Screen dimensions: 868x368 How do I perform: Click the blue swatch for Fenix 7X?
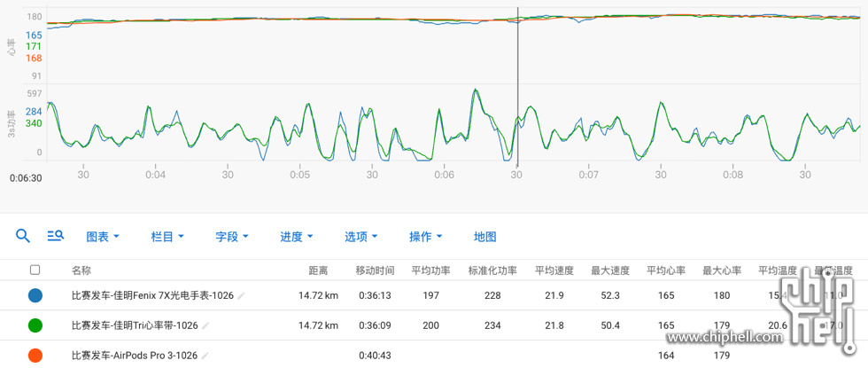point(35,295)
